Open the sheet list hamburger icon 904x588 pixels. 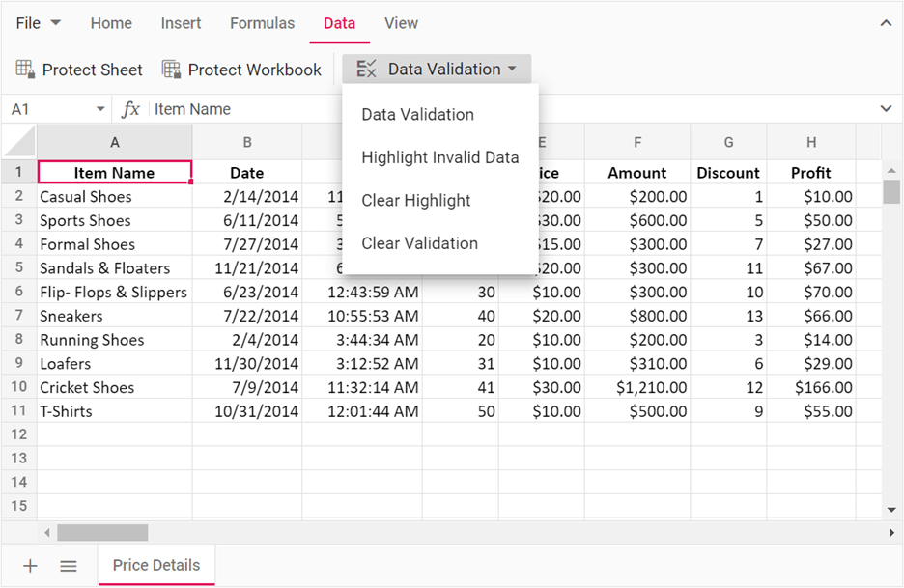pos(69,566)
